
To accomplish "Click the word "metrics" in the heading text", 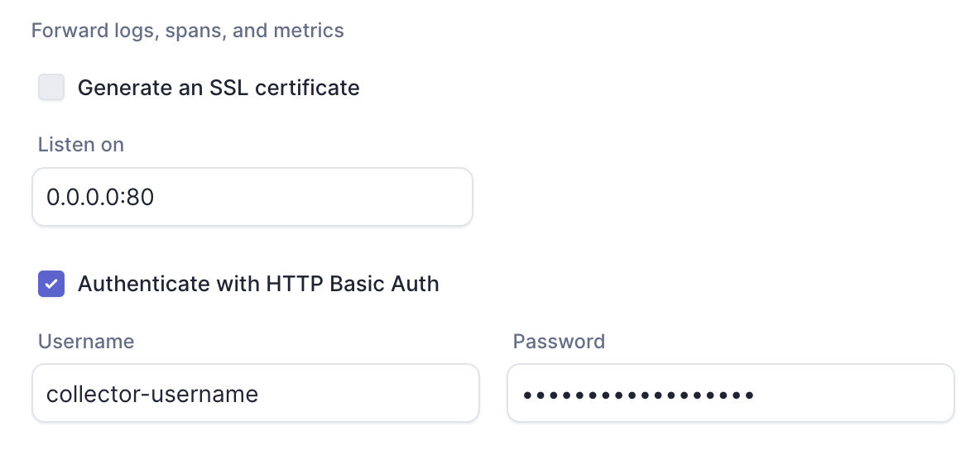I will point(309,31).
